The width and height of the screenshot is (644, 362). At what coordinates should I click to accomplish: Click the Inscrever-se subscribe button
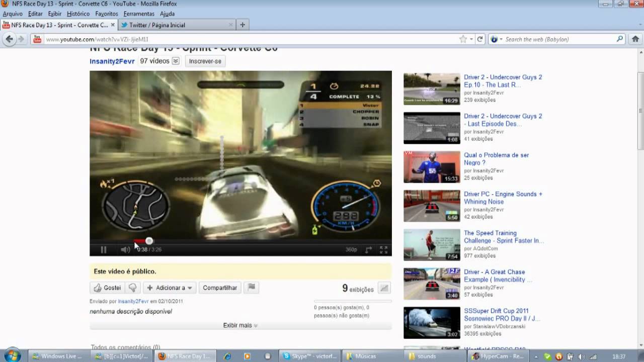[x=205, y=61]
